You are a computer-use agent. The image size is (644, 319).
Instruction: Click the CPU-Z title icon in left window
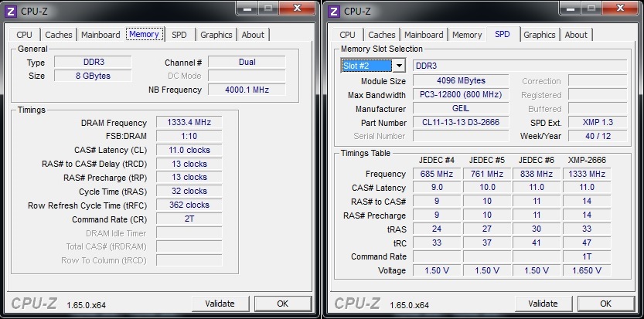11,11
